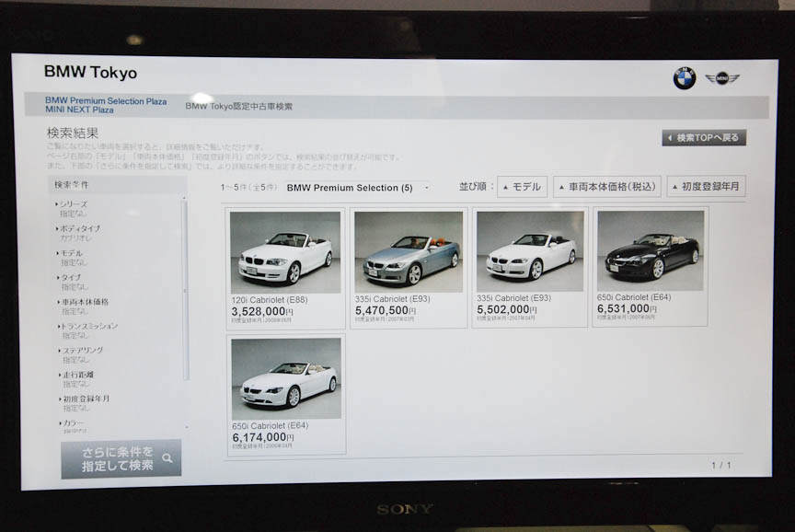Click the 検索結果 heading
The width and height of the screenshot is (795, 532).
72,133
